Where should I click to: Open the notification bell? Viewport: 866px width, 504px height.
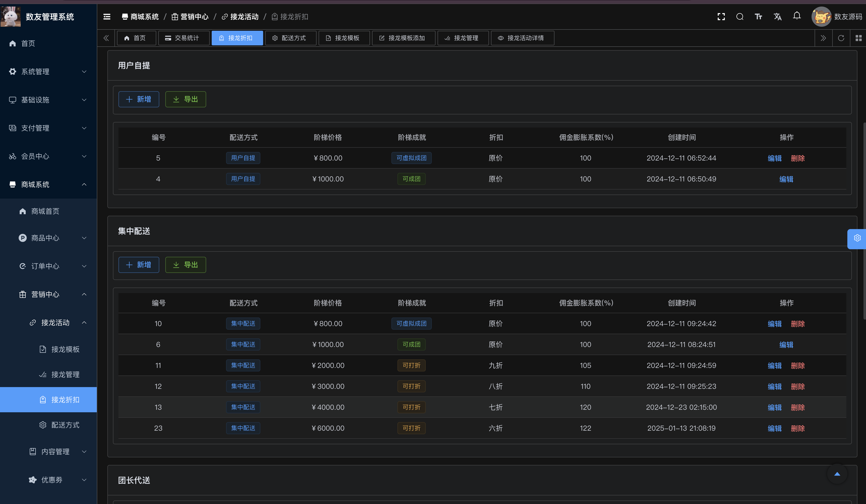point(797,16)
